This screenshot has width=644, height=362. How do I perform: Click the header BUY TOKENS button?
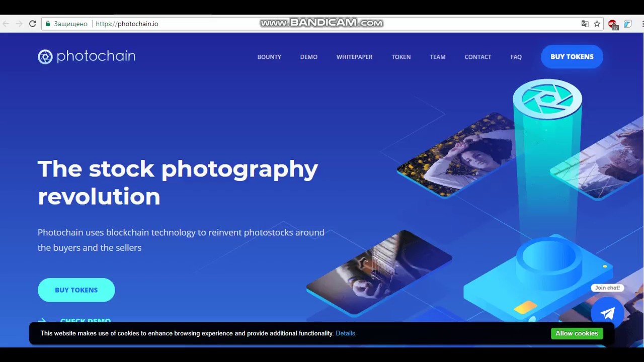[x=572, y=57]
